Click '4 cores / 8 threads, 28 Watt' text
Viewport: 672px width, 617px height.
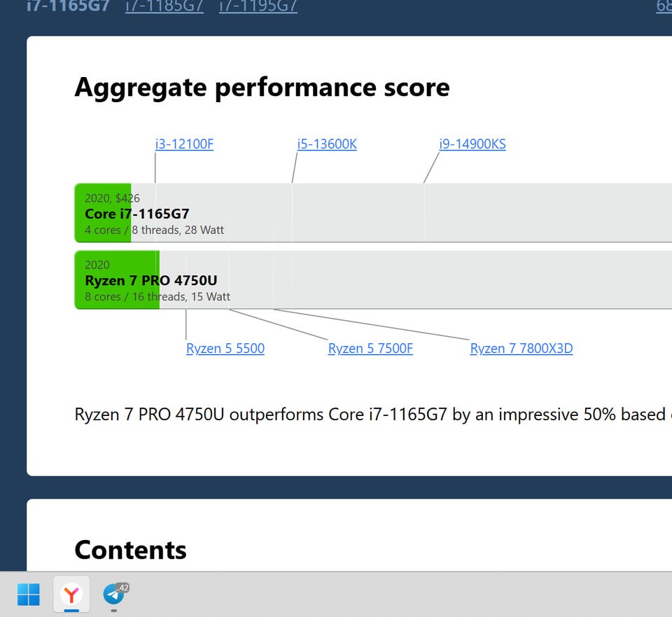154,230
